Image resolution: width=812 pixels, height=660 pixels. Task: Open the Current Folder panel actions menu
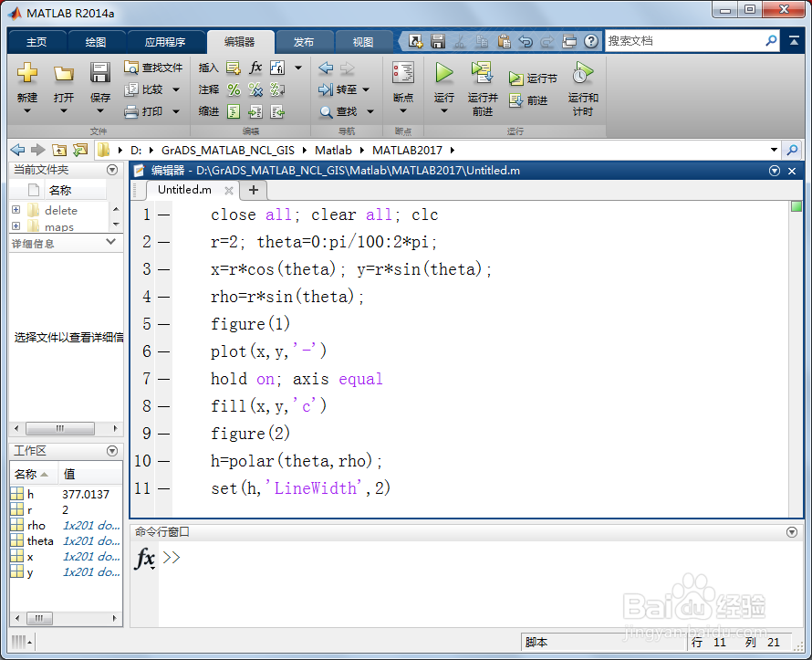(112, 170)
